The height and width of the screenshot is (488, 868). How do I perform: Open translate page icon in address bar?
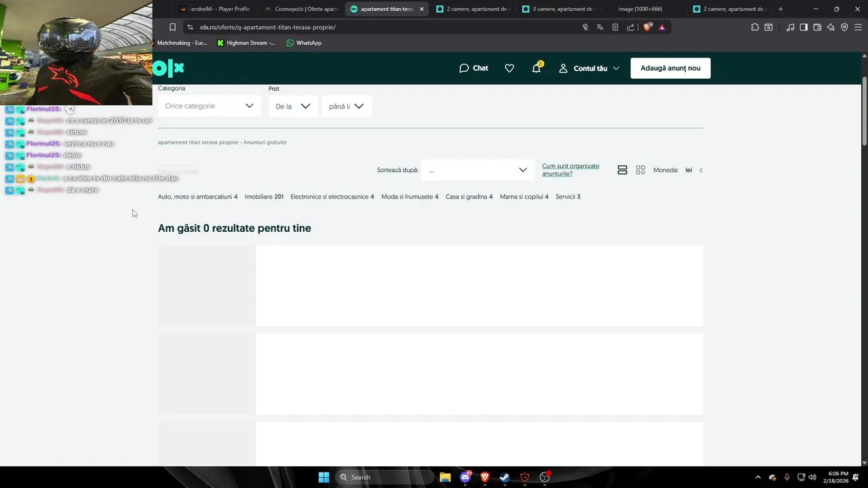coord(600,27)
